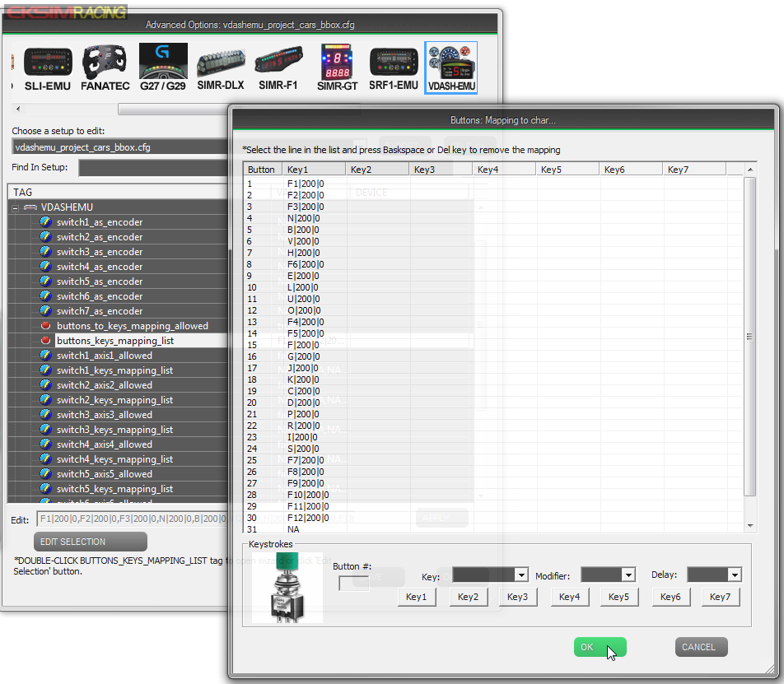
Task: Open the Delay dropdown
Action: [735, 575]
